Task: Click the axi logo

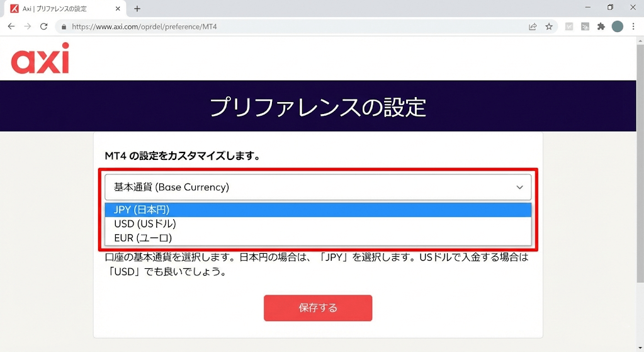Action: 40,58
